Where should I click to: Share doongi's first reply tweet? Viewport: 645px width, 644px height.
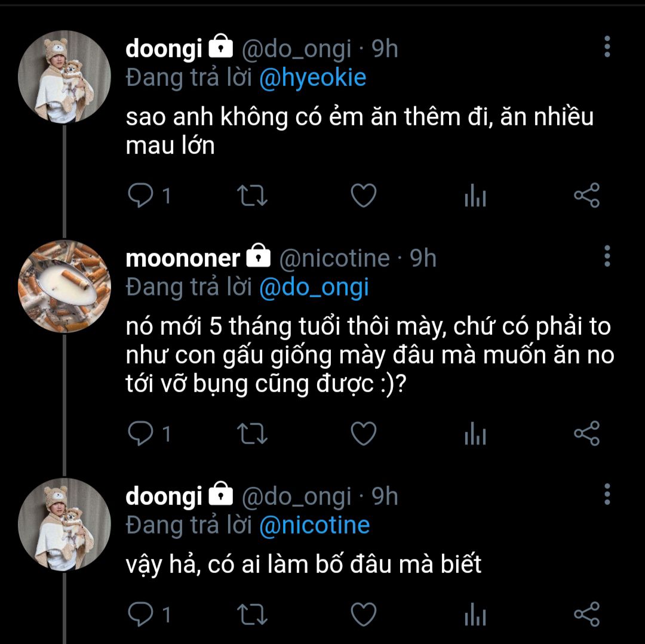[586, 196]
